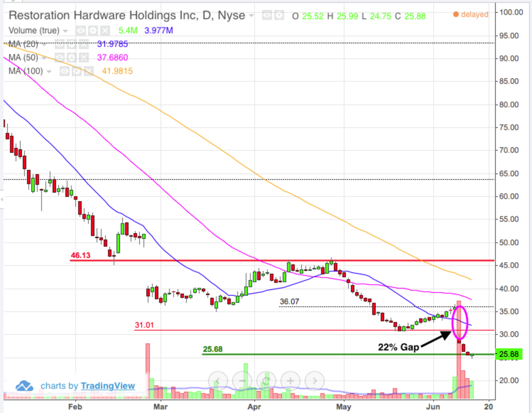
Task: Click the 20.00 price axis label
Action: (x=510, y=381)
